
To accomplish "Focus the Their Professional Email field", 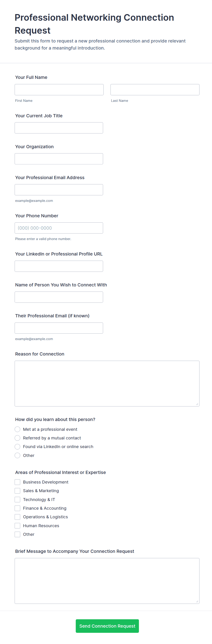I will click(x=59, y=328).
